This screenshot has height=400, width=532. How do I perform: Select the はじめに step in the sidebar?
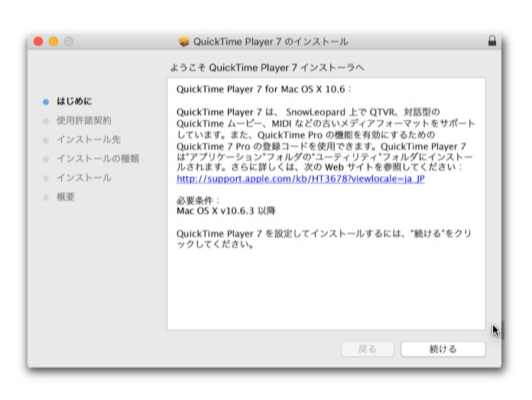pyautogui.click(x=74, y=101)
